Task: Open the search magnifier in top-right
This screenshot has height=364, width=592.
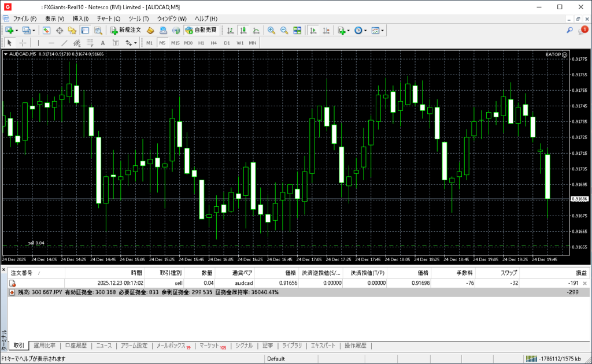Action: pos(569,30)
